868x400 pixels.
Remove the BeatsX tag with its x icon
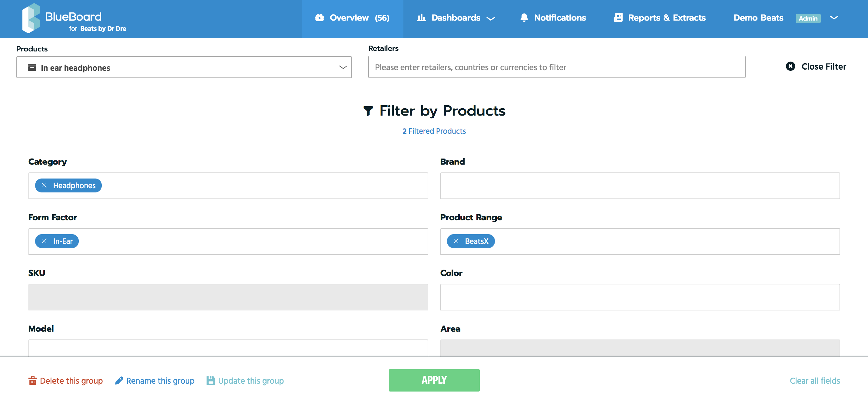point(456,241)
